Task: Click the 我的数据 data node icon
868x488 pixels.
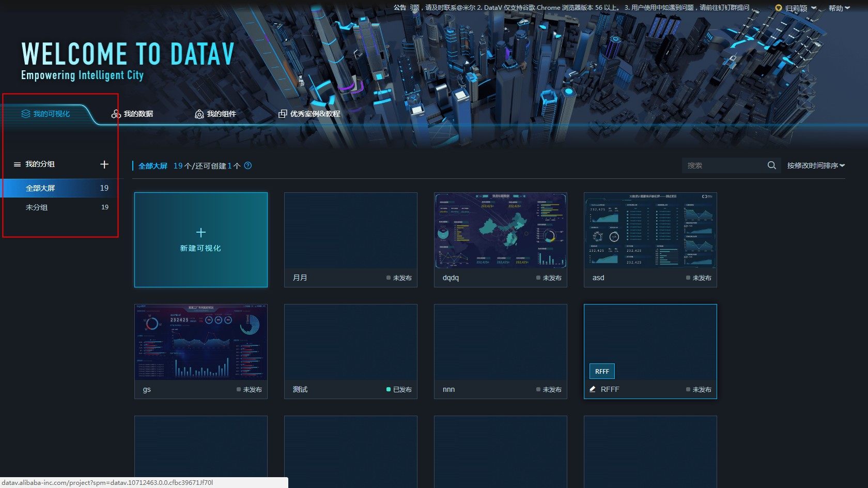Action: click(116, 114)
